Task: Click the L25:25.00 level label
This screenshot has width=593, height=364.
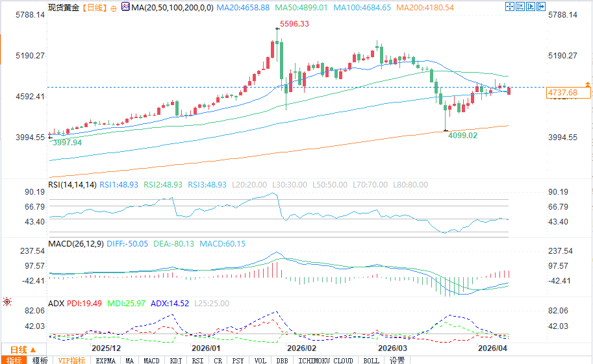Action: click(212, 303)
